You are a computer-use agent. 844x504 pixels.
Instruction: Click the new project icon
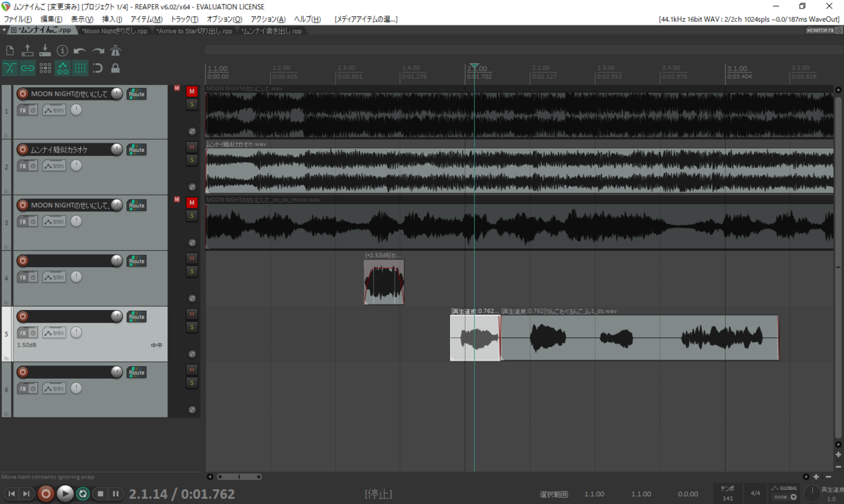pos(10,51)
